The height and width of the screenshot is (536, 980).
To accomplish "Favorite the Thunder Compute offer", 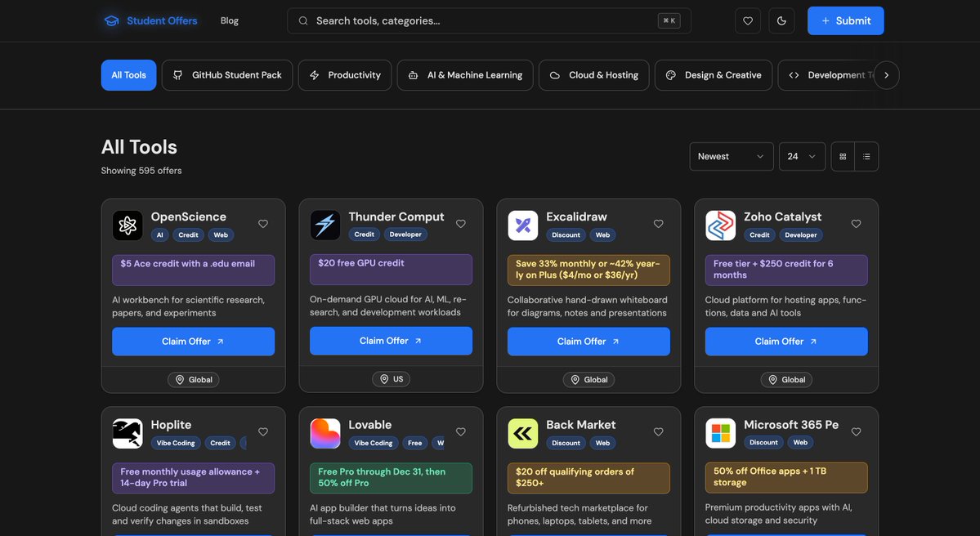I will [461, 224].
